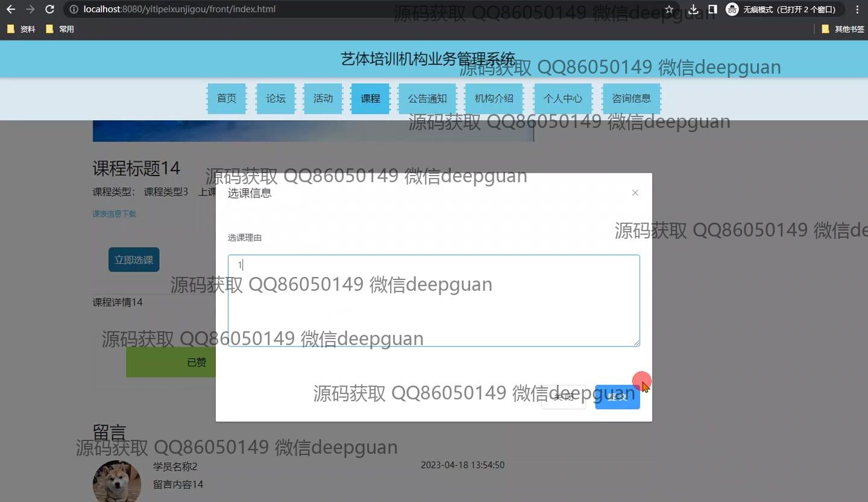Open the 常用 bookmark folder
Image resolution: width=868 pixels, height=502 pixels.
(60, 29)
